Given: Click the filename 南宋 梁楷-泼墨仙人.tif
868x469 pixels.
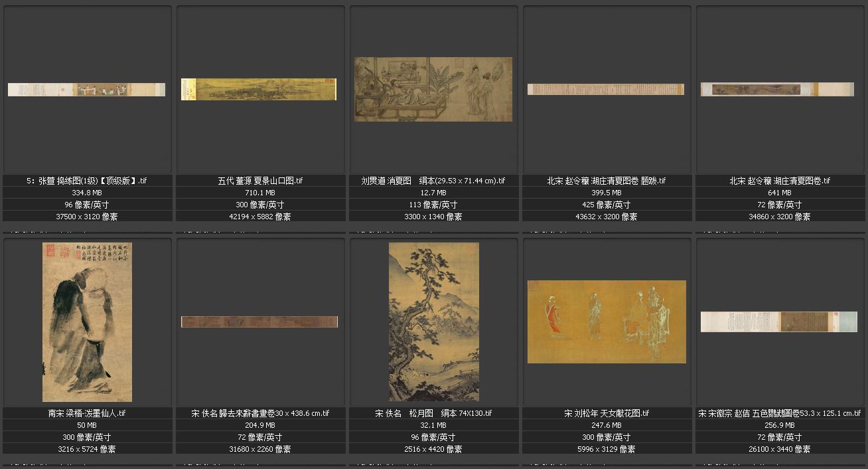Looking at the screenshot, I should tap(87, 413).
